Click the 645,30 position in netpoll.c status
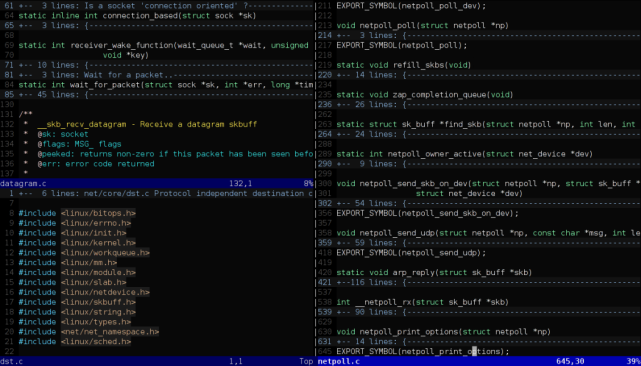 [x=570, y=362]
